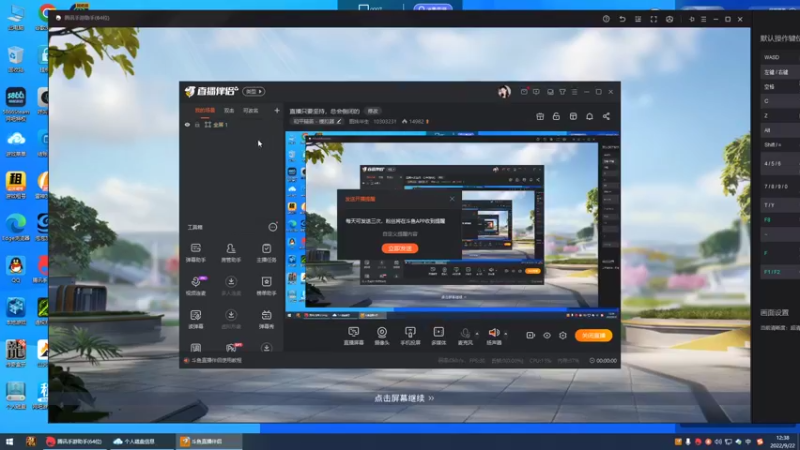800x450 pixels.
Task: Add a camera source in the bottom toolbar
Action: point(382,336)
